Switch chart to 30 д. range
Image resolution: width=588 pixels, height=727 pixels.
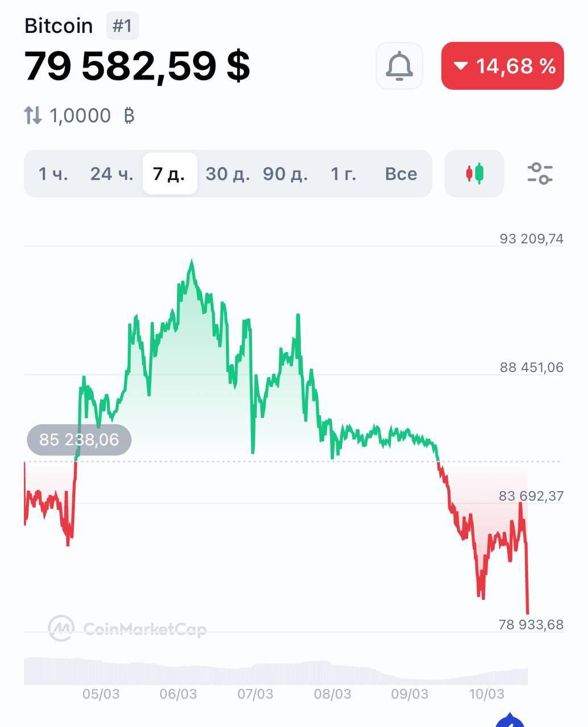coord(227,174)
